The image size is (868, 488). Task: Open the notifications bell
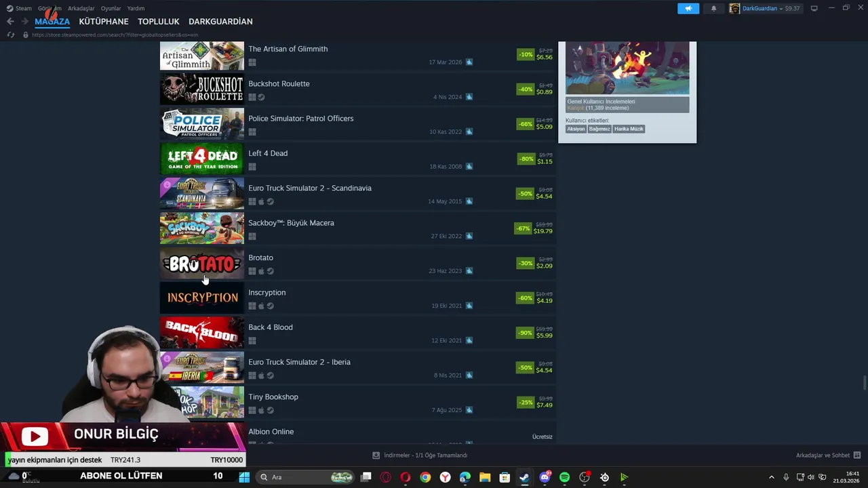point(713,8)
